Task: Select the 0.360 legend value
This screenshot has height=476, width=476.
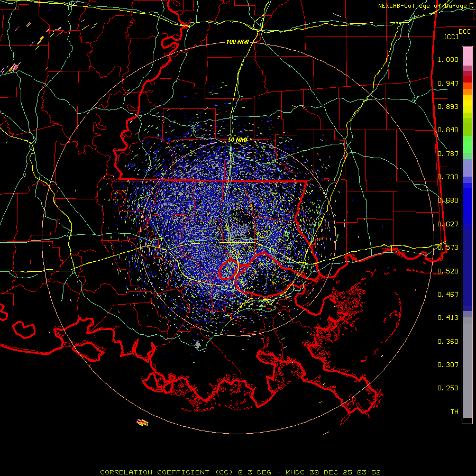Action: (448, 342)
